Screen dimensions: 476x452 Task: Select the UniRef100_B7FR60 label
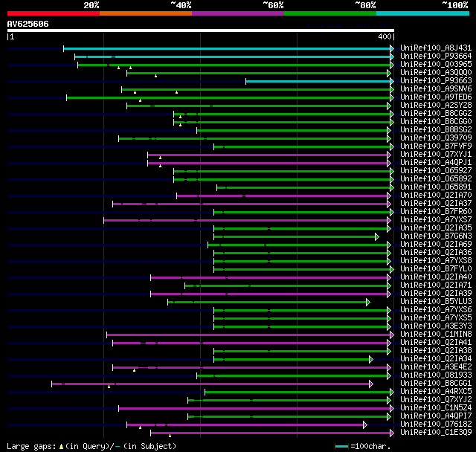[x=436, y=212]
